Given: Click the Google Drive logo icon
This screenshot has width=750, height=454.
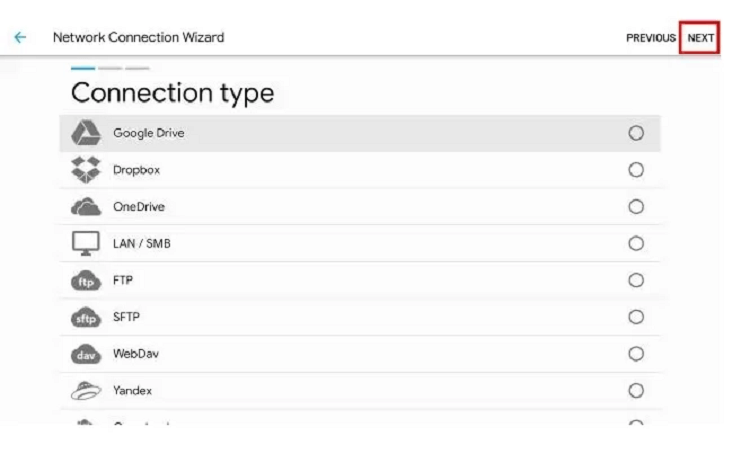Looking at the screenshot, I should click(x=86, y=133).
